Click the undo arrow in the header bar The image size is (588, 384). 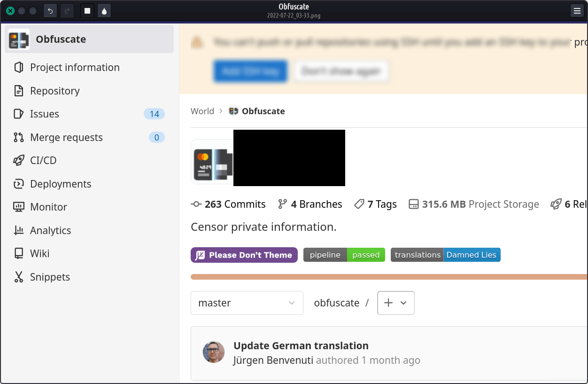click(x=50, y=11)
